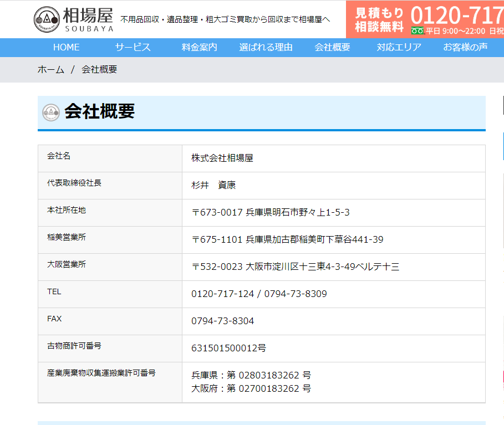Screen dimensions: 504x425
Task: Click the number 0120-717-124 / 0794-73-8309
Action: [259, 294]
